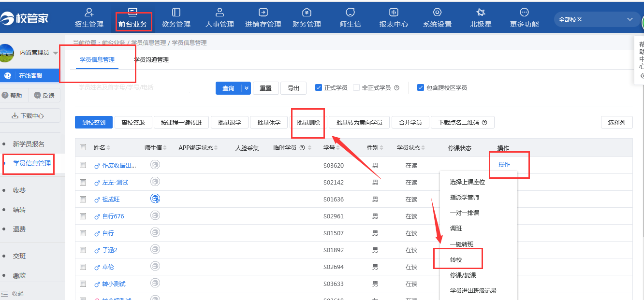Open the 报表中心 module

click(x=394, y=18)
